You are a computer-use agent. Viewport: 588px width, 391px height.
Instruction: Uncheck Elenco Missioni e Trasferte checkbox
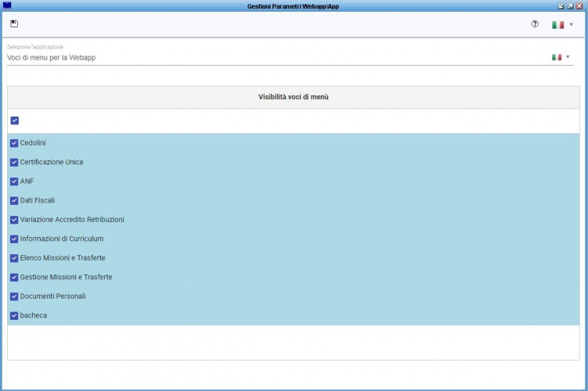pos(14,258)
